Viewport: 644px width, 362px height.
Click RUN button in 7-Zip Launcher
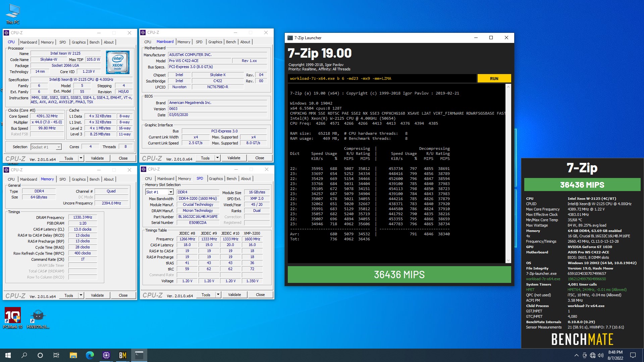tap(494, 78)
